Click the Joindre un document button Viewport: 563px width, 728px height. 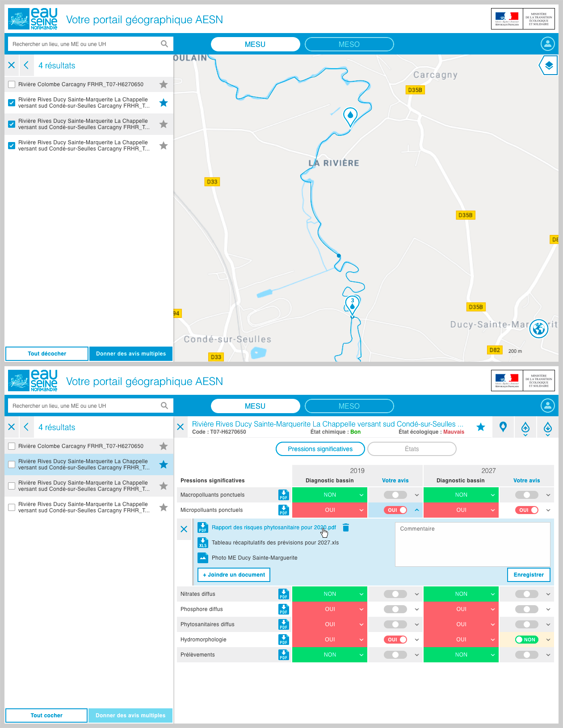pyautogui.click(x=234, y=575)
